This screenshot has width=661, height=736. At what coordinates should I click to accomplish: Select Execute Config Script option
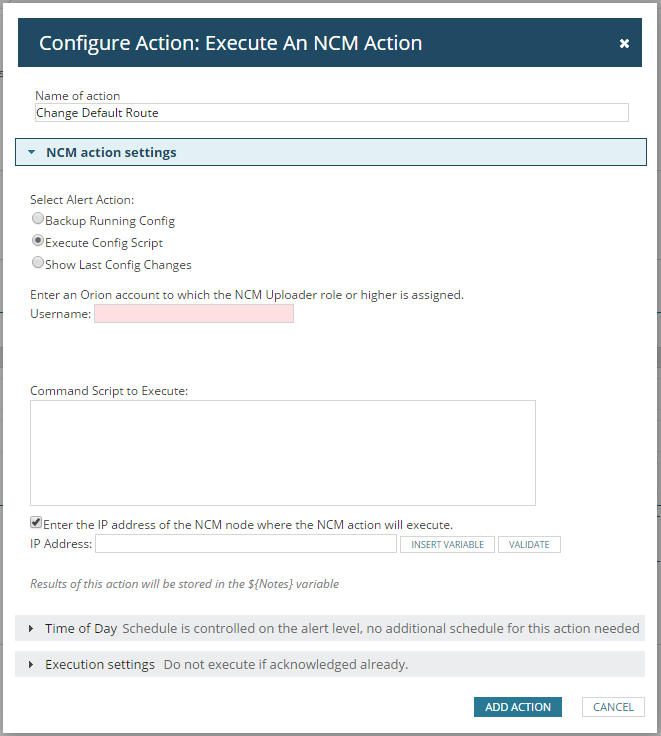click(x=38, y=241)
